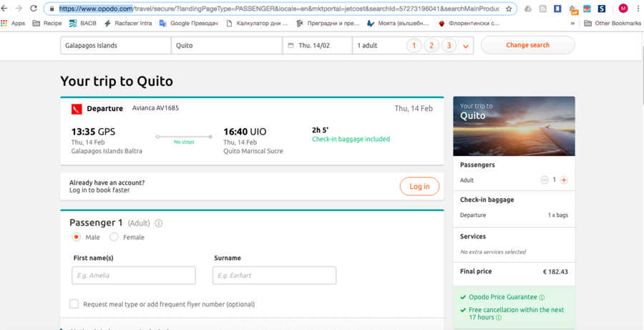Open the Google Преводач bookmark
644x330 pixels.
click(188, 24)
